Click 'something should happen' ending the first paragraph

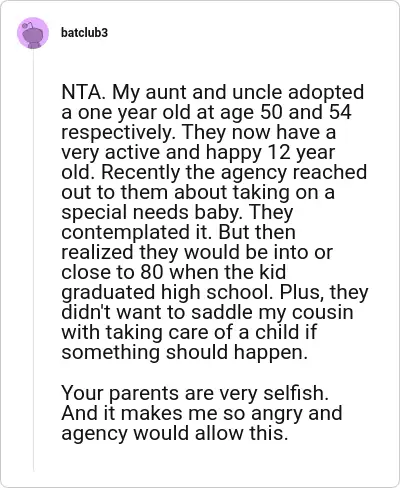coord(184,353)
